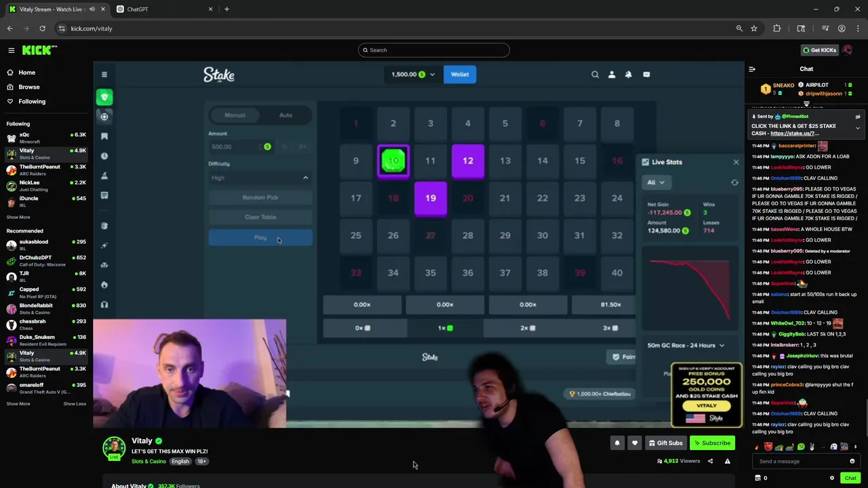Show more followed channels
The width and height of the screenshot is (868, 488).
pyautogui.click(x=18, y=218)
